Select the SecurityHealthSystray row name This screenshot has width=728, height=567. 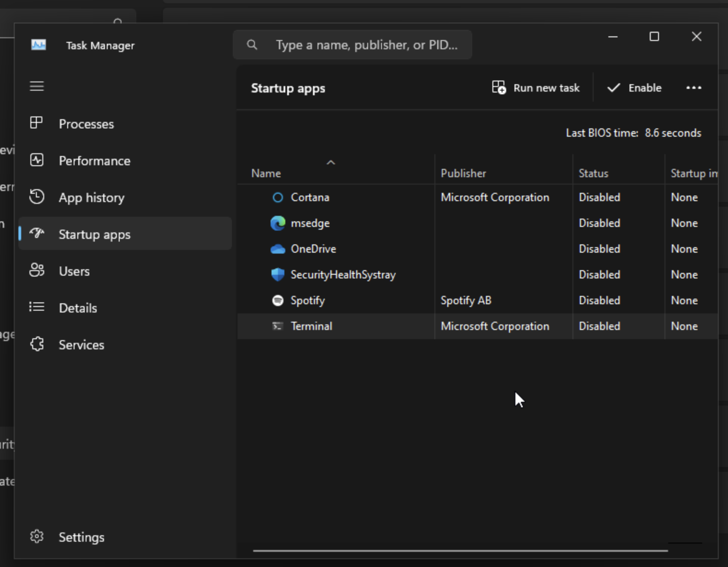[343, 275]
